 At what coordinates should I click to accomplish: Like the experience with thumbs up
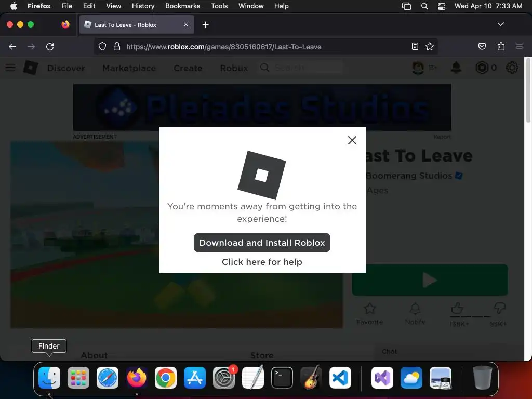457,308
